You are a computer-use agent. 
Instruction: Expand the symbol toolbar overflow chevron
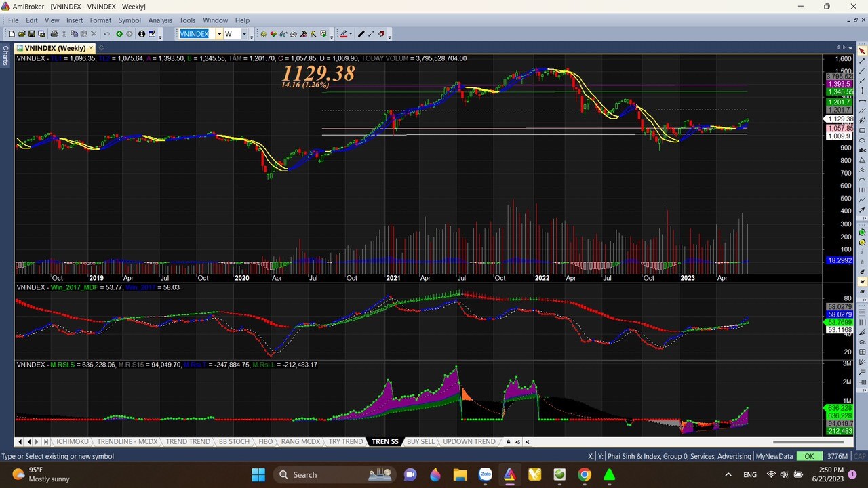click(x=252, y=35)
